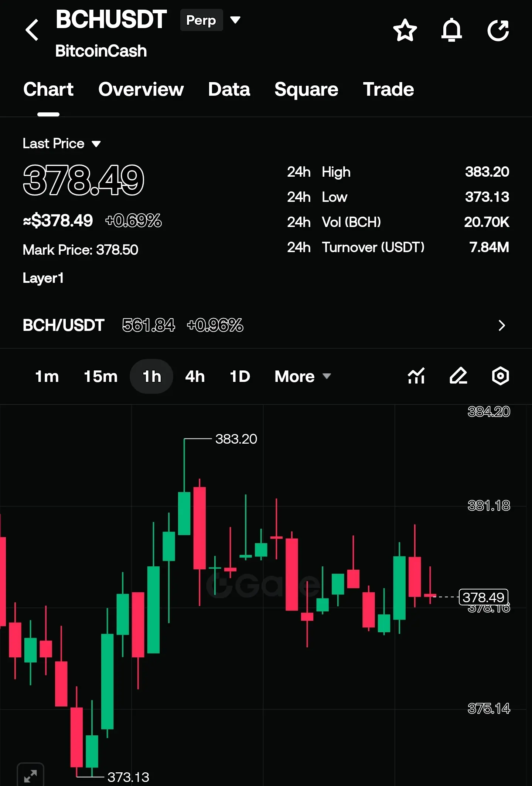532x786 pixels.
Task: Tap the 381.18 price axis label
Action: 489,505
